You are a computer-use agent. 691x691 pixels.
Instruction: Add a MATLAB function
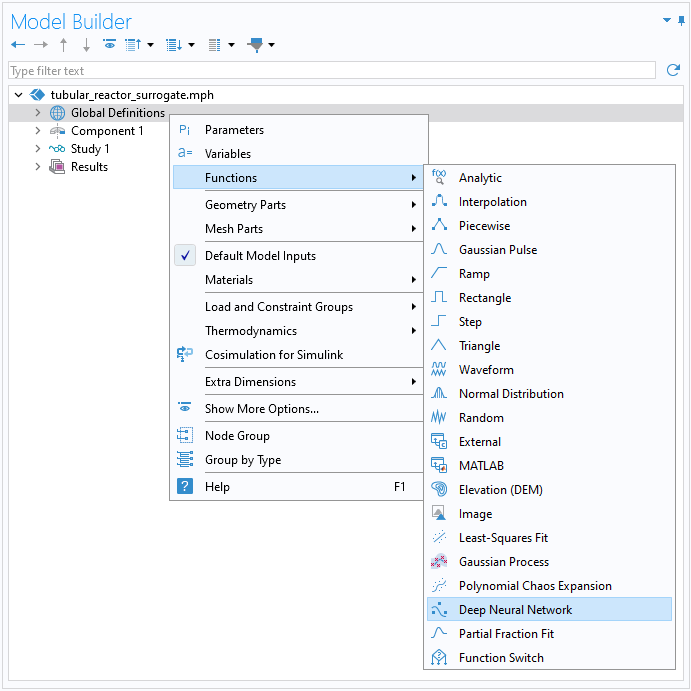(549, 466)
